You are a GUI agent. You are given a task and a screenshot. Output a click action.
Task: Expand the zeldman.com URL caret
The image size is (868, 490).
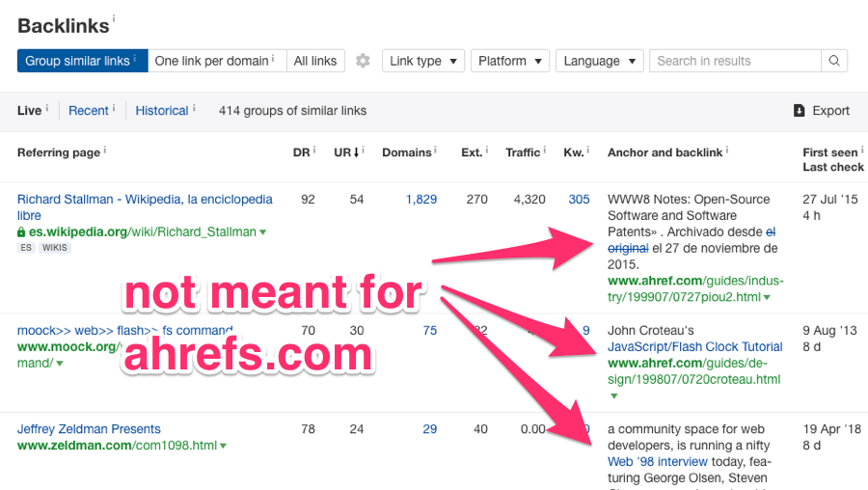click(x=223, y=446)
